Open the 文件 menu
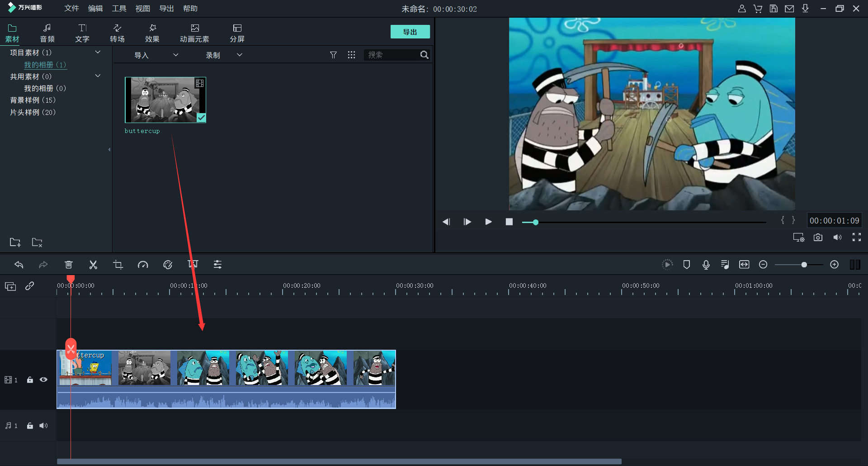The image size is (868, 466). tap(71, 9)
